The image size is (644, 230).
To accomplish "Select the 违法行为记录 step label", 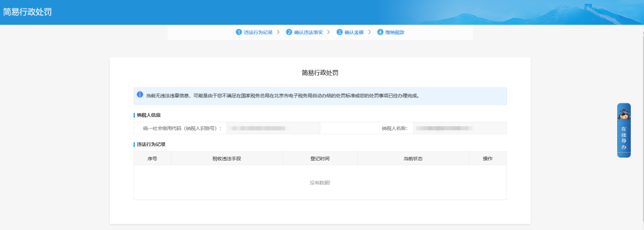I will click(258, 32).
